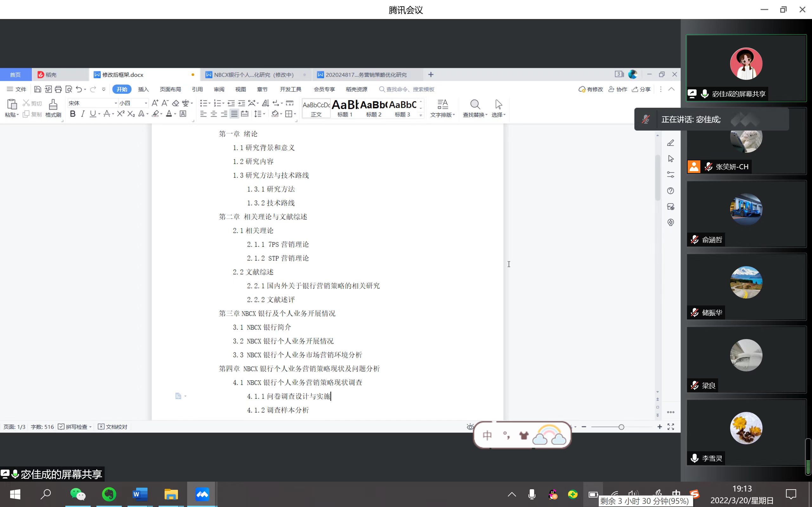Toggle eye protection mode icon in status bar
Viewport: 812px width, 507px height.
click(x=470, y=427)
